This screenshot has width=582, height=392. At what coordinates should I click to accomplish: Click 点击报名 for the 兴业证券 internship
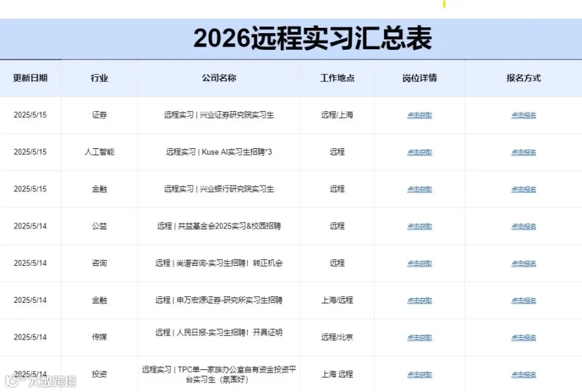tap(521, 115)
